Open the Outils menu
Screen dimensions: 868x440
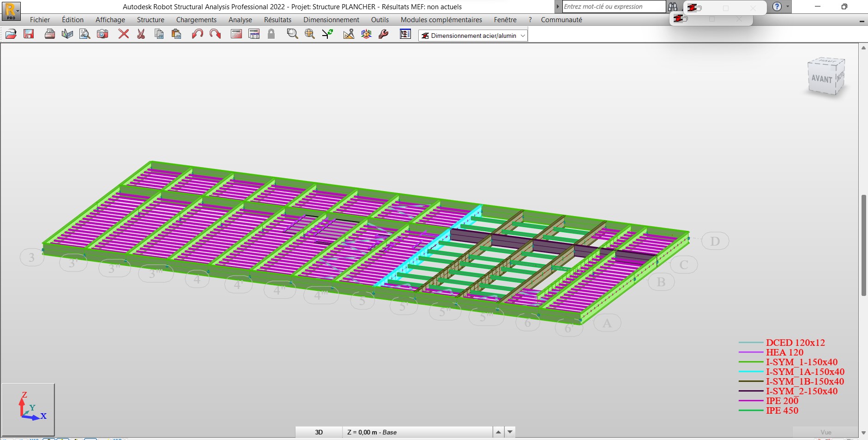380,20
